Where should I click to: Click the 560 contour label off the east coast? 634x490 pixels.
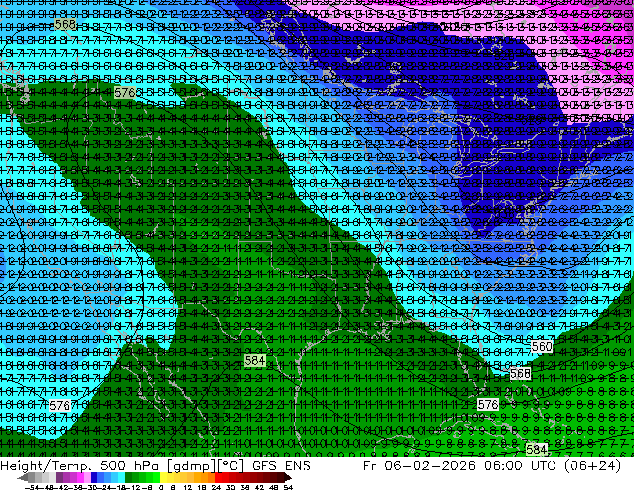(x=541, y=346)
